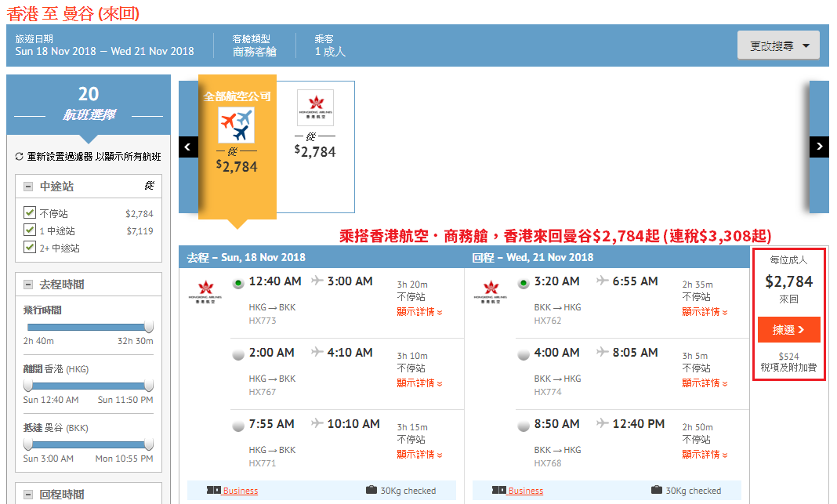Viewport: 837px width, 504px height.
Task: Open the return Business fare link
Action: (x=526, y=491)
